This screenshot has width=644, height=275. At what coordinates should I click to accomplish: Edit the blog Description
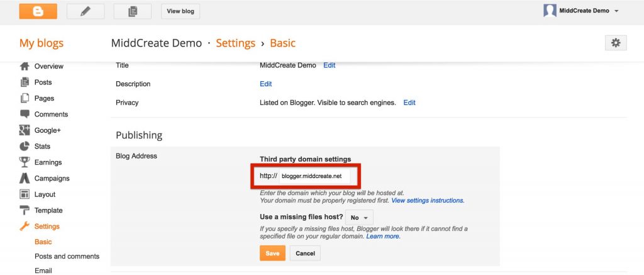266,84
